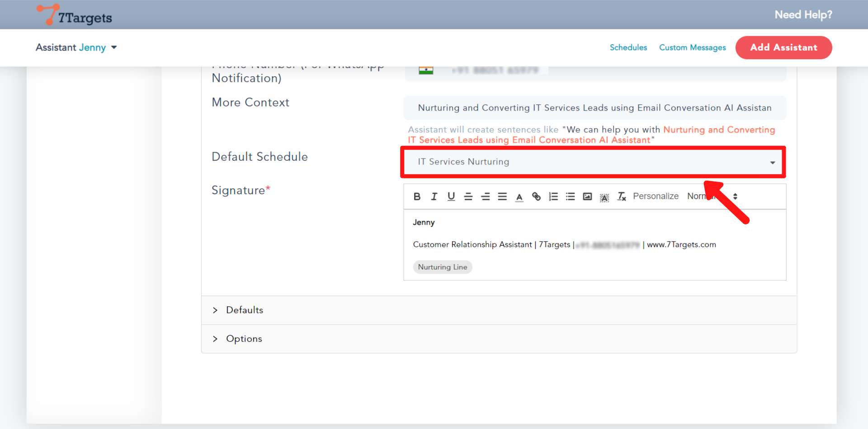
Task: Click into the More Context field
Action: point(594,108)
